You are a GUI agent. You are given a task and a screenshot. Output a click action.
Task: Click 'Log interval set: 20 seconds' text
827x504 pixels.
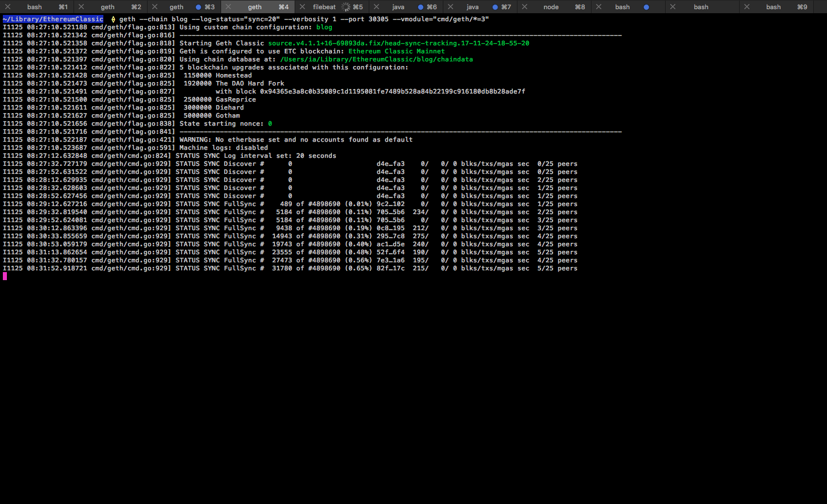coord(280,156)
